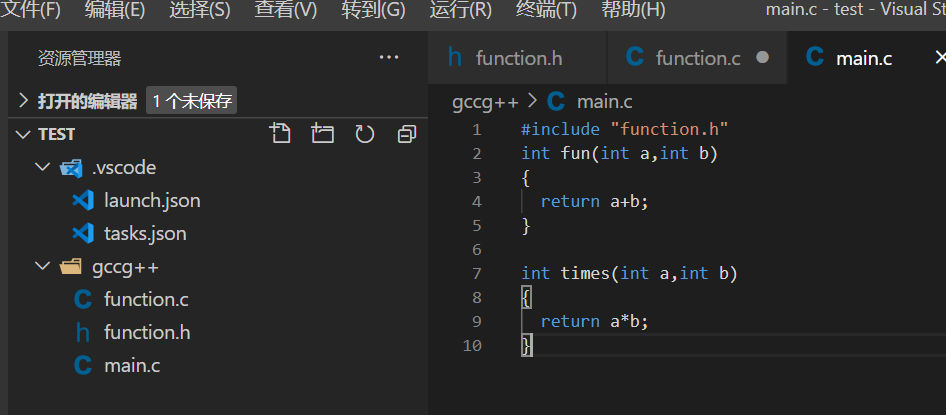Image resolution: width=946 pixels, height=415 pixels.
Task: Switch to the function.h tab
Action: [x=517, y=57]
